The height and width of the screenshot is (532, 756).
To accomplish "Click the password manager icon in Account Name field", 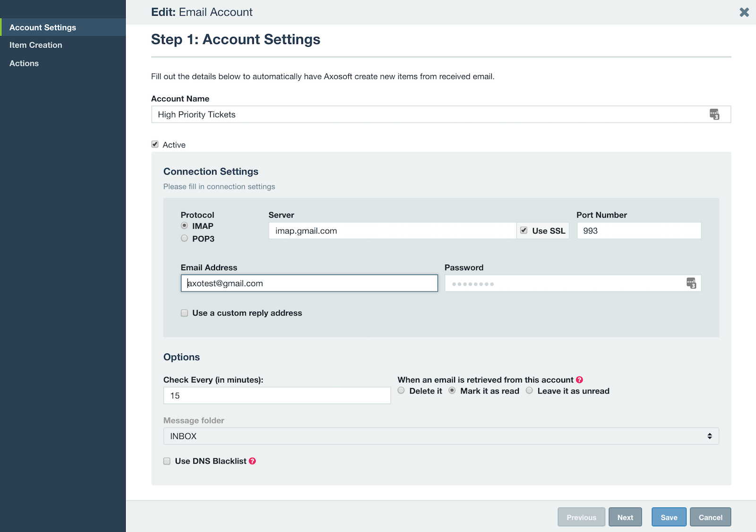I will [714, 114].
